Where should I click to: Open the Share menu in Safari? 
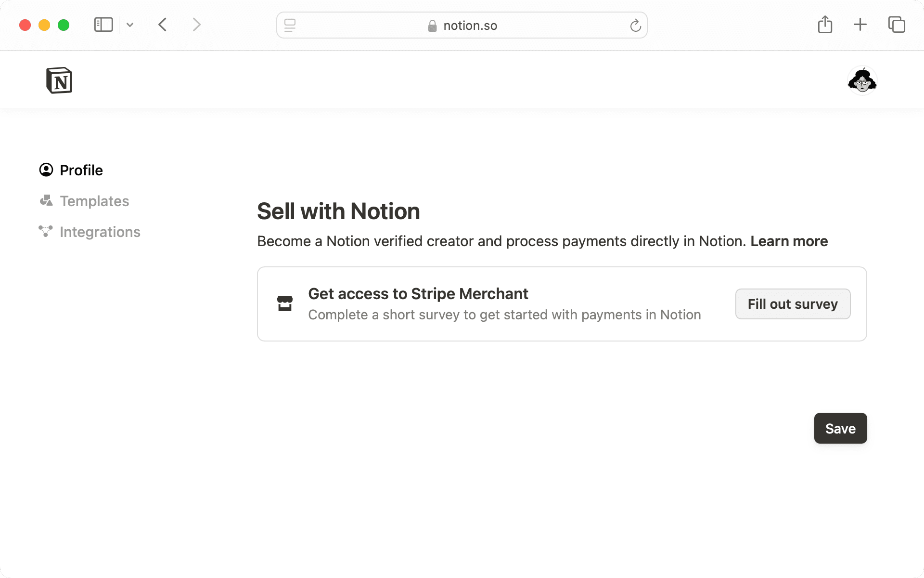click(x=825, y=25)
